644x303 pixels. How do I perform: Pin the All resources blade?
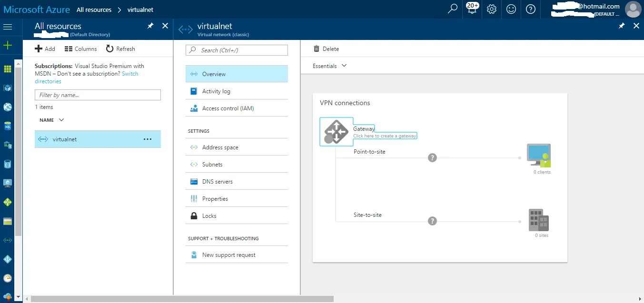click(x=150, y=26)
